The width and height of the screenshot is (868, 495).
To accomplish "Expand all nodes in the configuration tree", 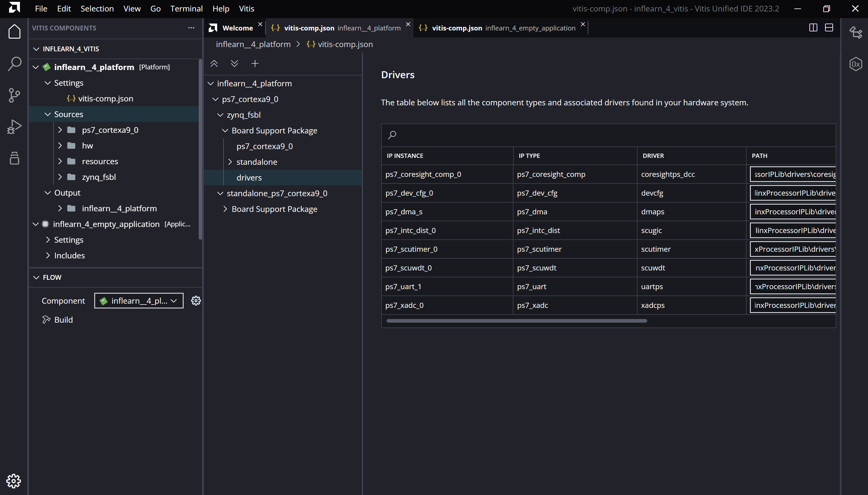I will [x=234, y=64].
